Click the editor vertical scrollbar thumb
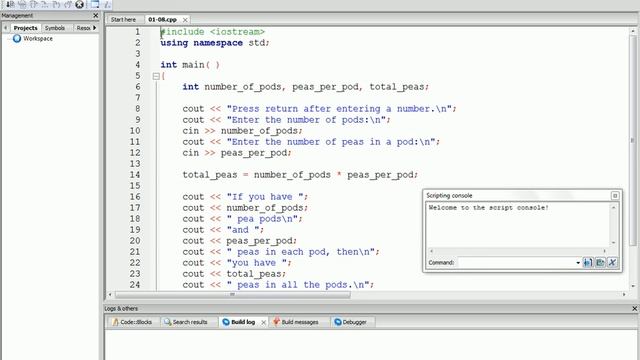640x360 pixels. pos(633,141)
